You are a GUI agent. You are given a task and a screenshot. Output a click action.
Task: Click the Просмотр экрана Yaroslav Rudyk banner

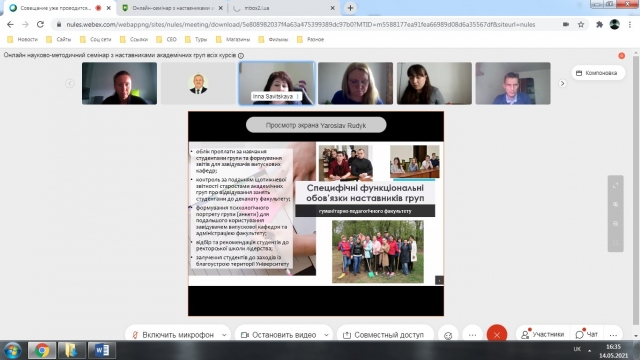[316, 125]
